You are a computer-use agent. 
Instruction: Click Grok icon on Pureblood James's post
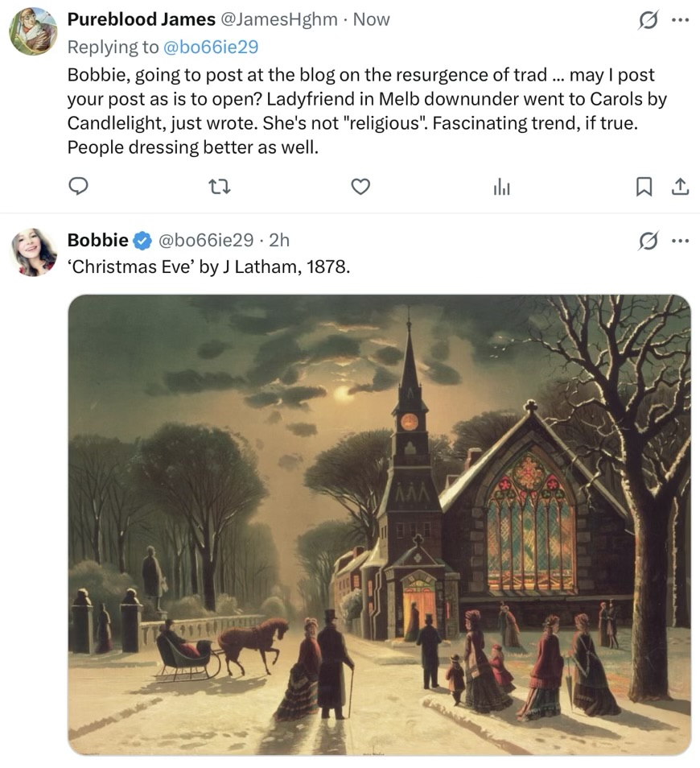(647, 20)
